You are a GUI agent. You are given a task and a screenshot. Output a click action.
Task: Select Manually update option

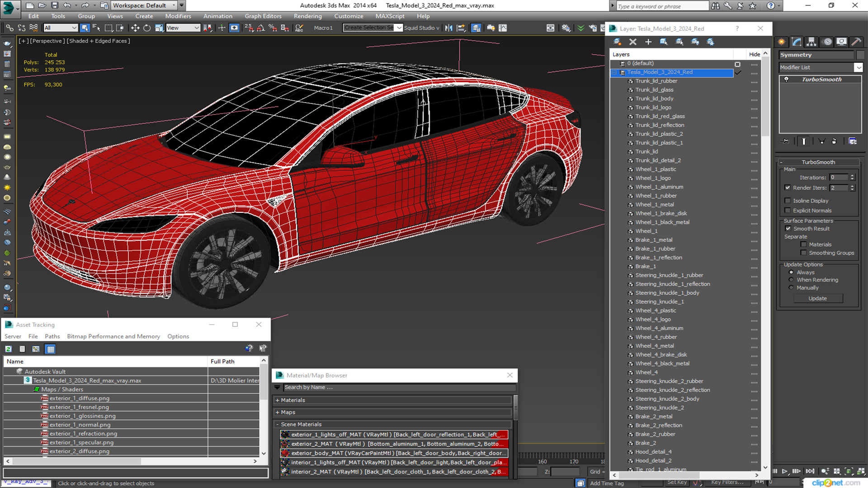[791, 288]
